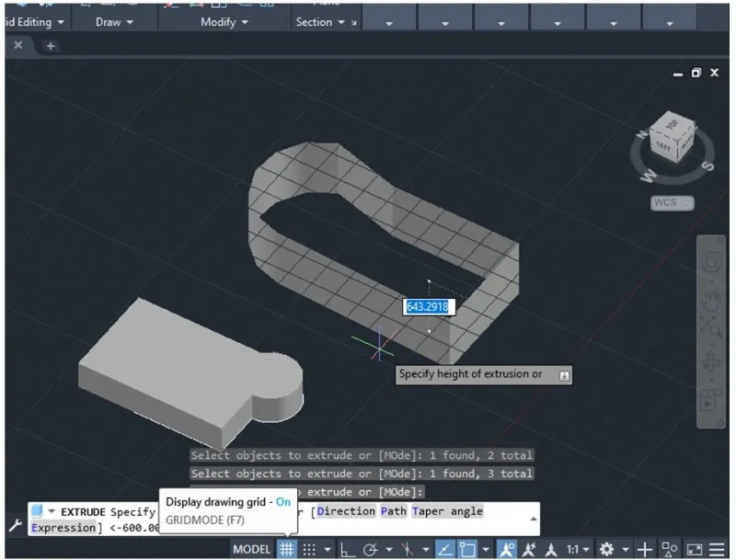
Task: Open the workspace switching gear icon
Action: 607,549
